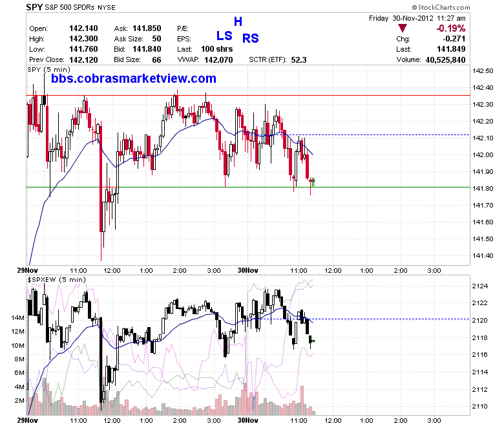Screen dimensions: 504x426
Task: Click the 30Nov date marker on the upper time axis
Action: [247, 270]
